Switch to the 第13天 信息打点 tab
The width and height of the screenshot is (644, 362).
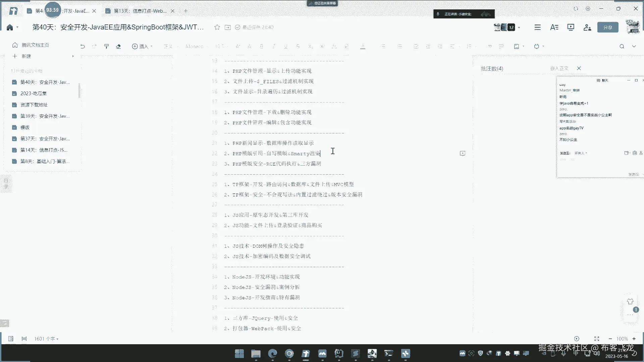click(140, 11)
